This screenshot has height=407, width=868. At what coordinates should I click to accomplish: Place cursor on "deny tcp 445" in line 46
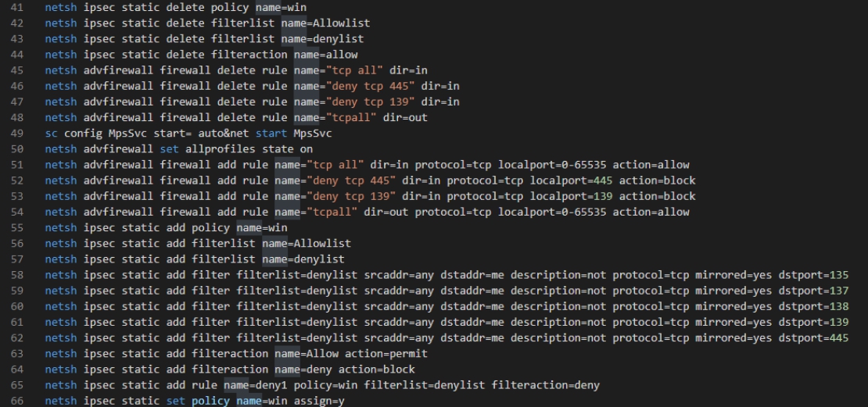click(x=371, y=86)
